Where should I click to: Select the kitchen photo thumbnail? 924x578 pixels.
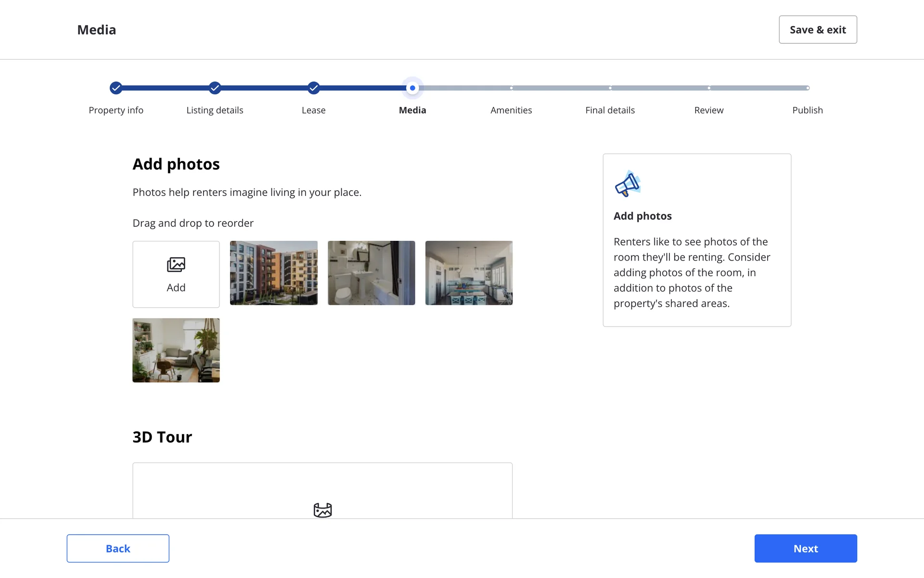(469, 273)
